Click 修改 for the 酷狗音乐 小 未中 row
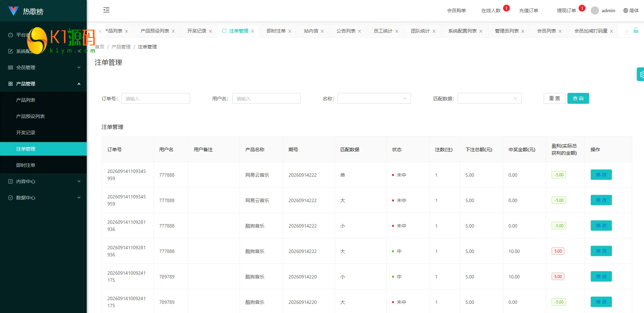The width and height of the screenshot is (644, 313). [x=601, y=226]
